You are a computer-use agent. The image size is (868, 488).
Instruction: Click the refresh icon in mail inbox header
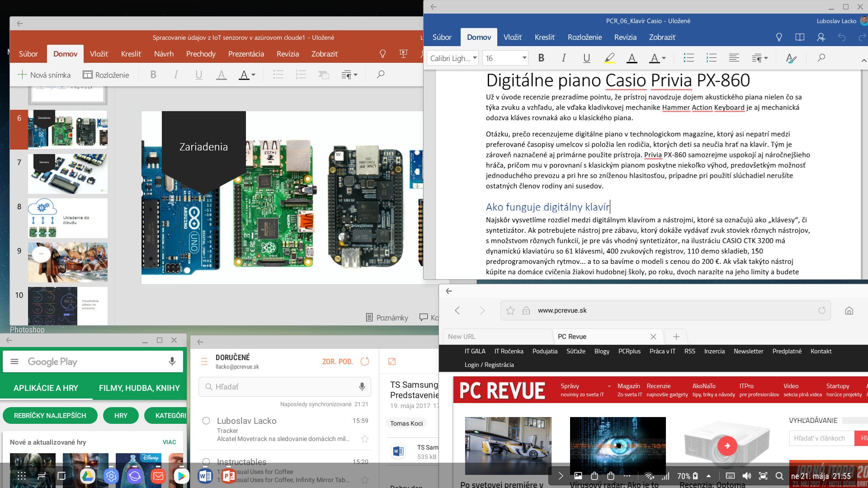pos(365,361)
